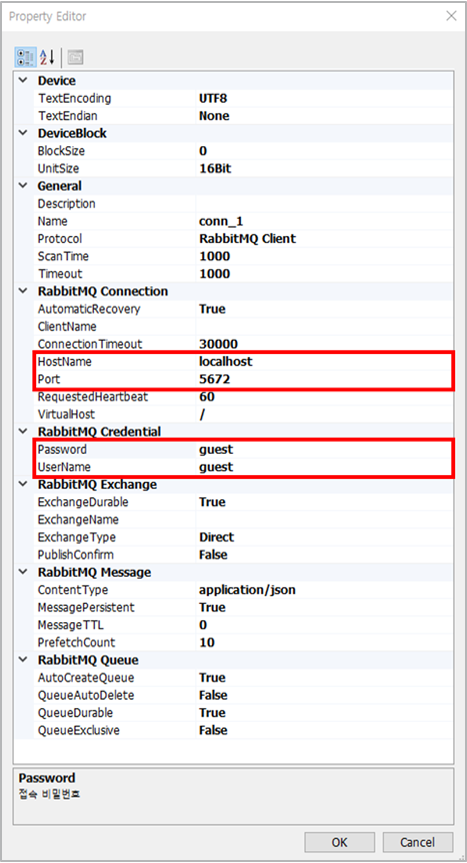Collapse the RabbitMQ Connection category
This screenshot has width=467, height=863.
tap(23, 291)
